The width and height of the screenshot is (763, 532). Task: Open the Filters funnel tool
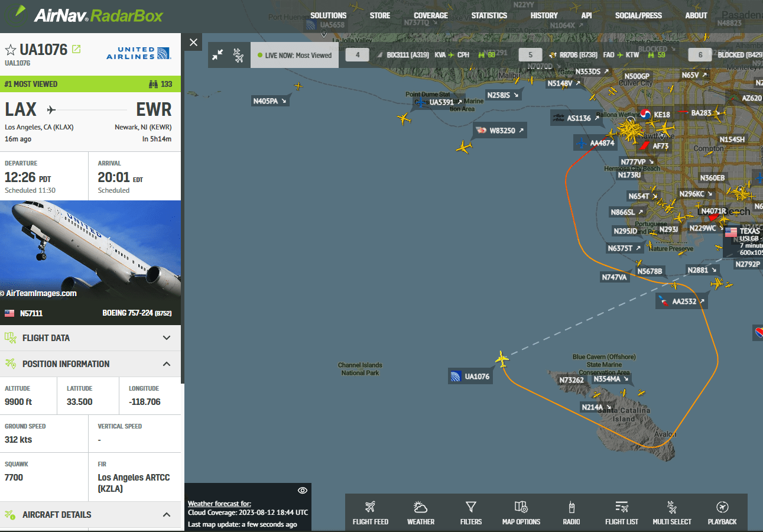tap(471, 512)
